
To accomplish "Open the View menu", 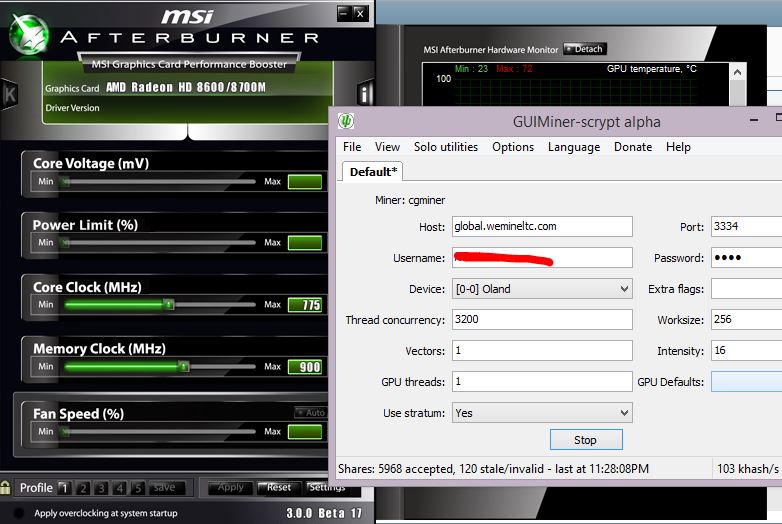I will pos(387,147).
